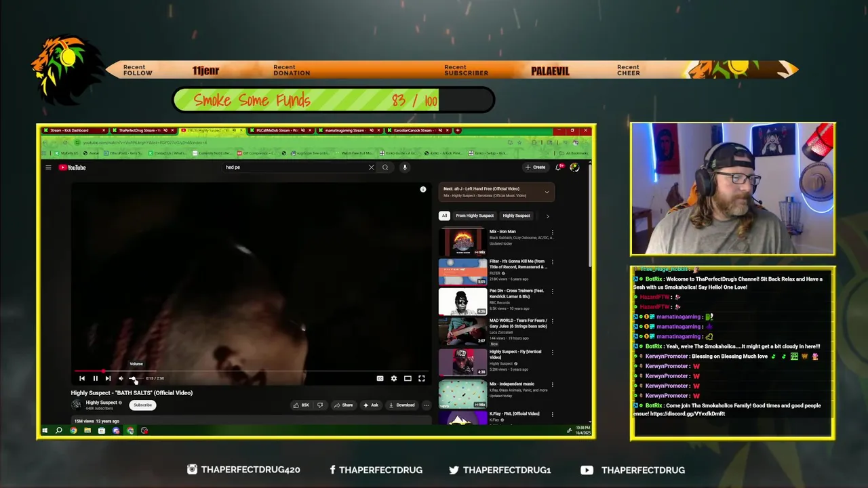Clear the search box with X icon

point(371,167)
